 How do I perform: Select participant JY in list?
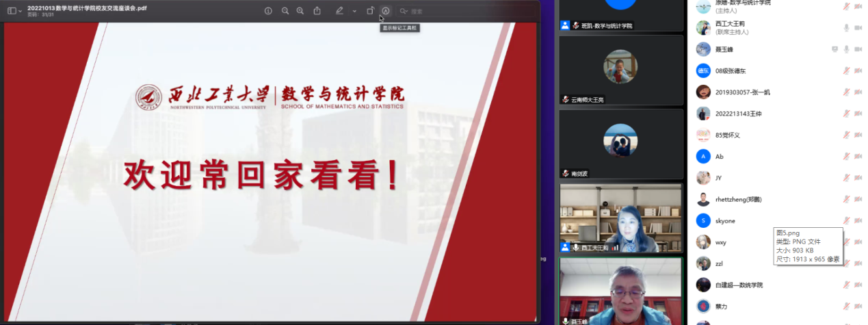click(778, 178)
